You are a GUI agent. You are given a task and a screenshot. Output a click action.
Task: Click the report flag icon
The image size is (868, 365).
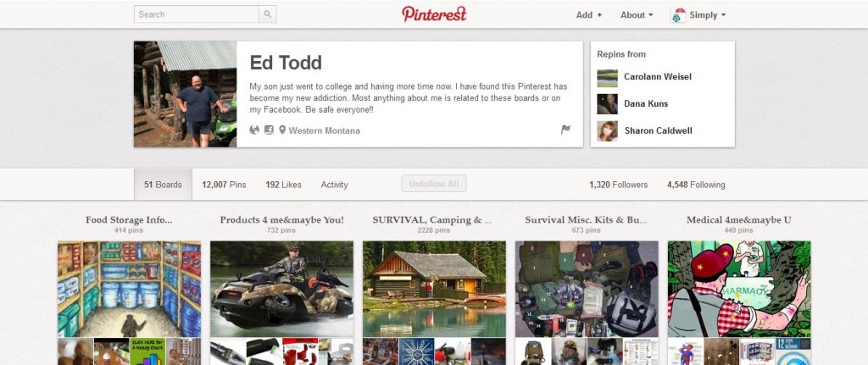[565, 130]
